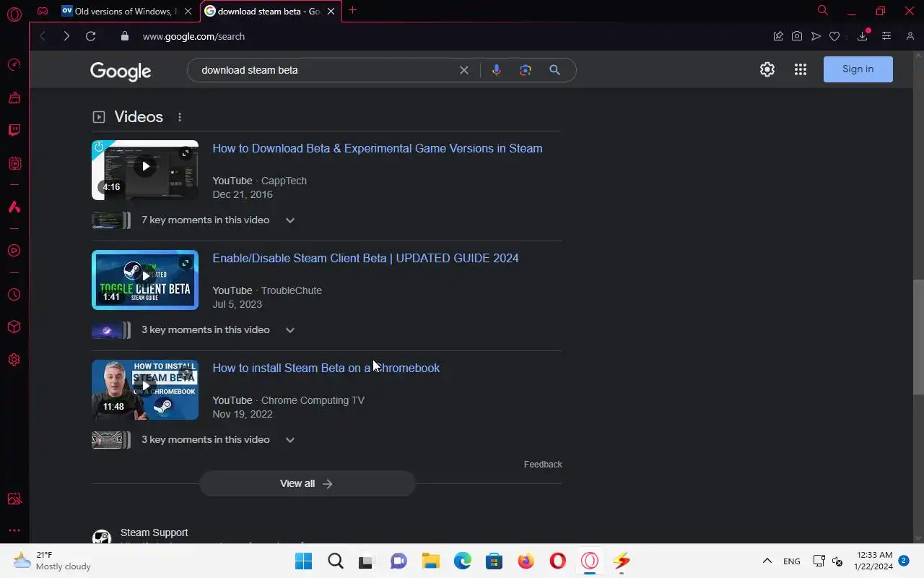Reload the current page
924x578 pixels.
tap(90, 36)
